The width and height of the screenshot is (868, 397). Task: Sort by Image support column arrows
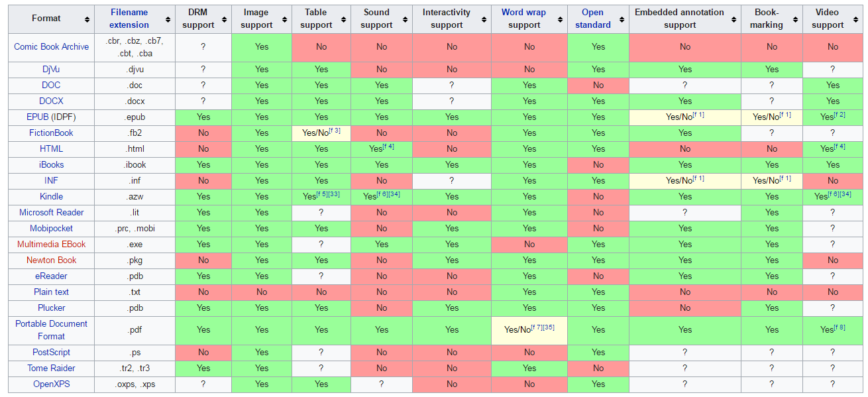tap(285, 19)
